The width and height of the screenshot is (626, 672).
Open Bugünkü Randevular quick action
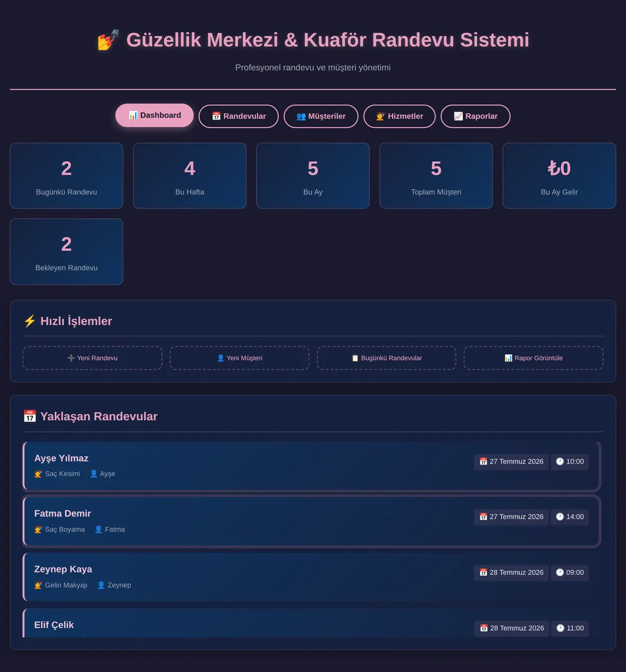387,358
